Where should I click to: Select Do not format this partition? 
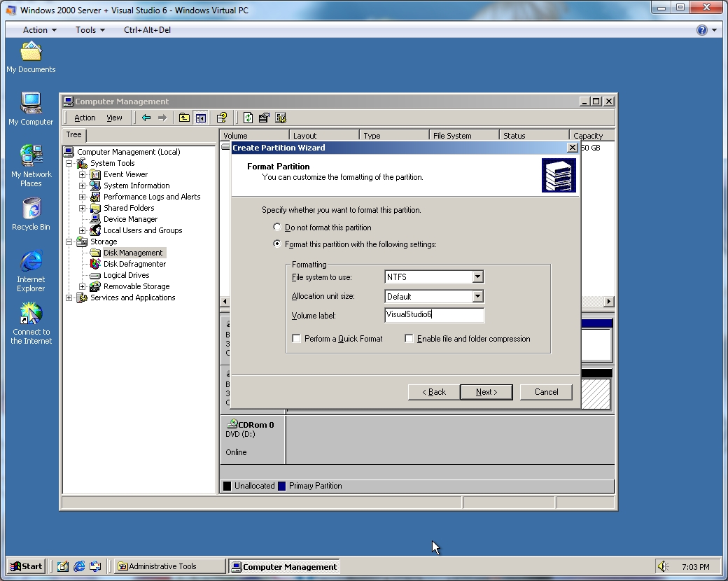pos(278,227)
